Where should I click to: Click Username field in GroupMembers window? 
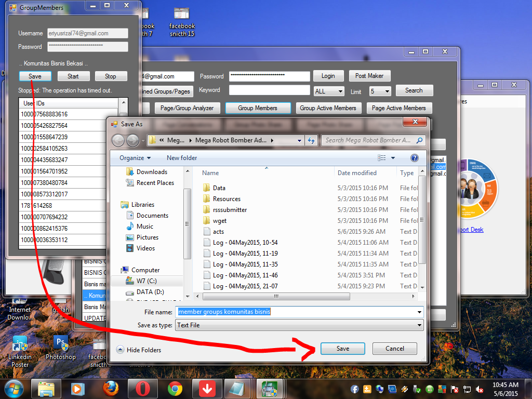tap(87, 33)
